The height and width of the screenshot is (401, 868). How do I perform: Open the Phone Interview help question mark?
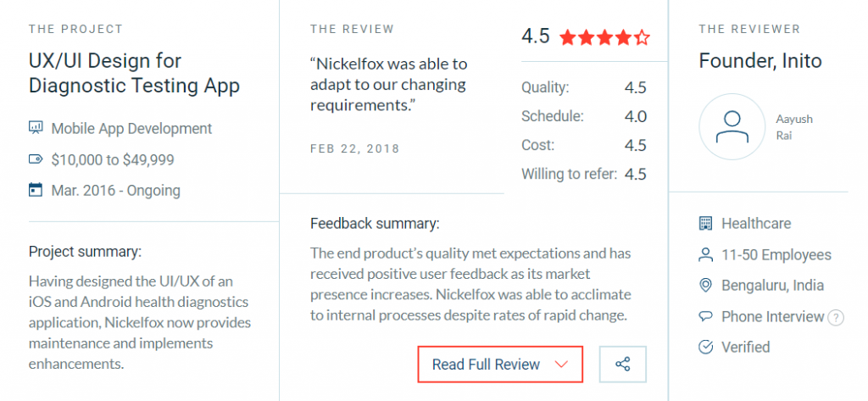tap(836, 318)
